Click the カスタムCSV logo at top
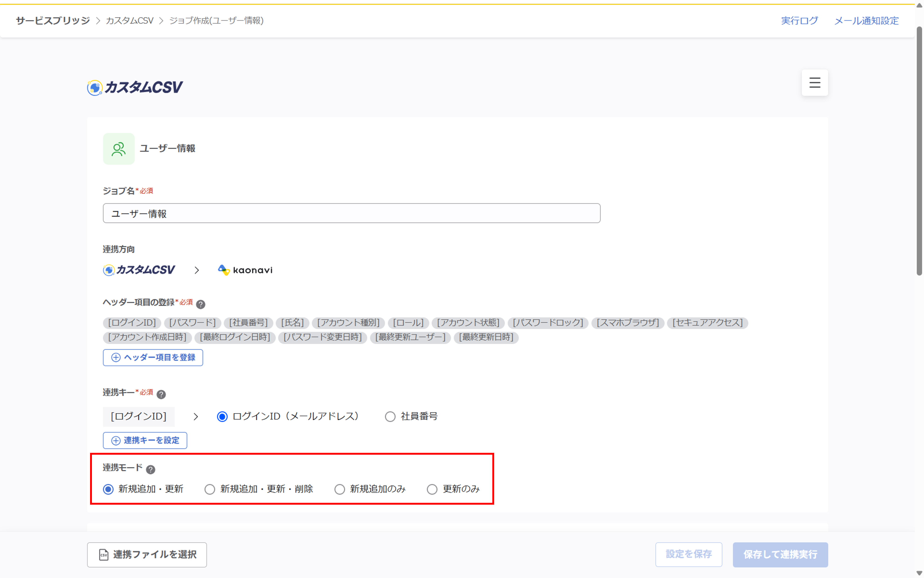The image size is (924, 578). (x=135, y=88)
